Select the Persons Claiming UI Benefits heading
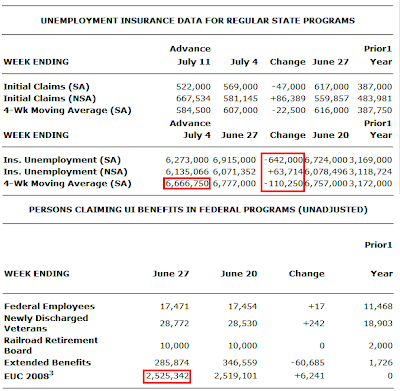 pos(198,210)
